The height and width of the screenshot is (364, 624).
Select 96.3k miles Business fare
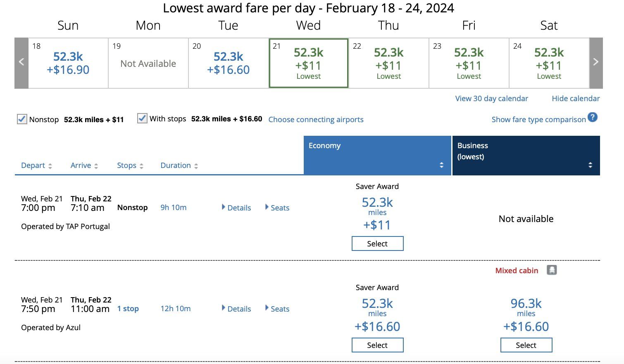point(526,345)
